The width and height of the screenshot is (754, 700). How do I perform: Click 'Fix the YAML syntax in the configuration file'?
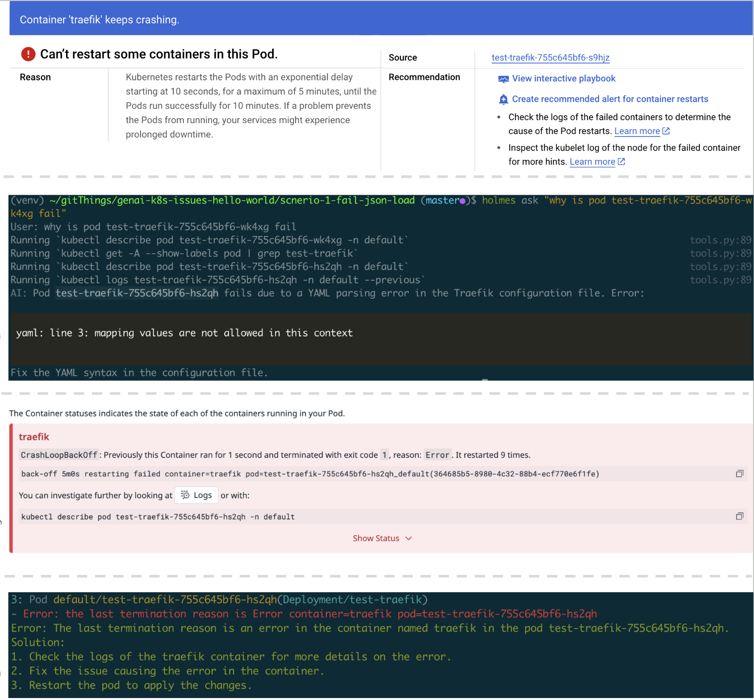[139, 373]
